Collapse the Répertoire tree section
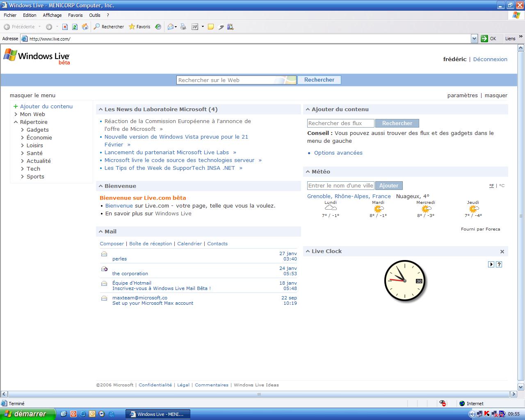This screenshot has width=525, height=420. click(x=16, y=122)
